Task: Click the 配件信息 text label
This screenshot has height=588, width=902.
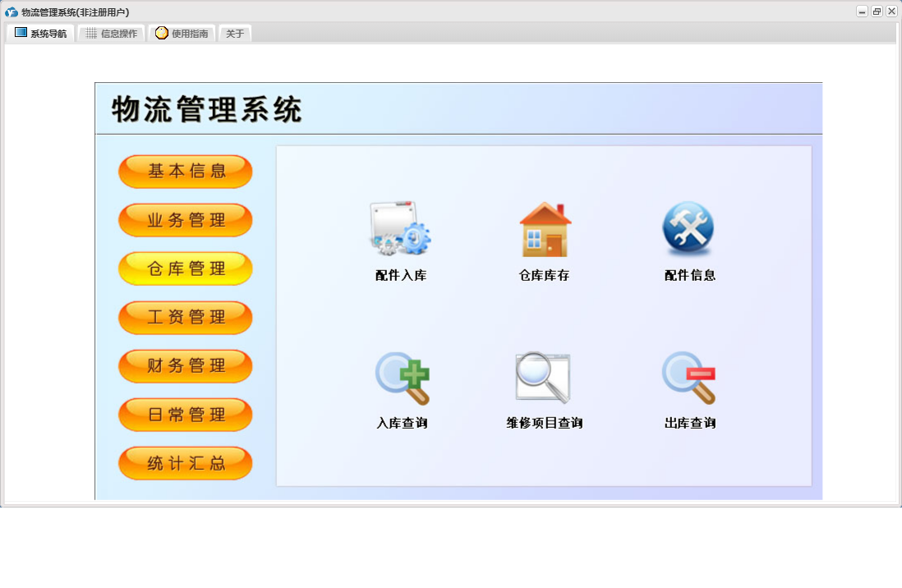Action: (690, 276)
